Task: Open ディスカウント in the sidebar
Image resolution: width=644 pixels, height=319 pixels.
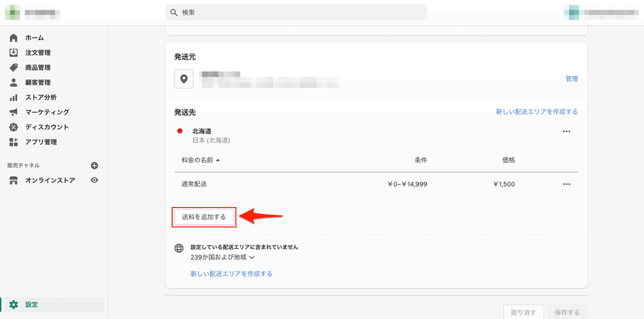Action: coord(47,127)
